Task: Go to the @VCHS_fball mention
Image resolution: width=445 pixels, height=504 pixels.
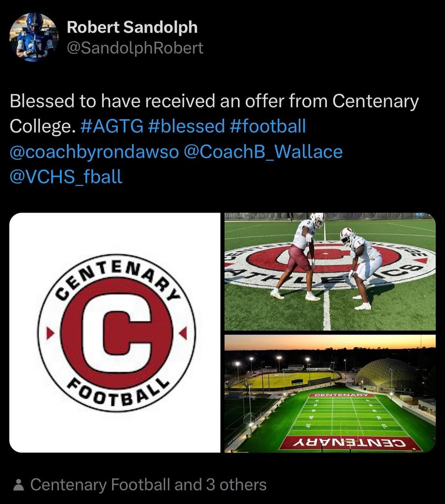Action: pyautogui.click(x=66, y=177)
